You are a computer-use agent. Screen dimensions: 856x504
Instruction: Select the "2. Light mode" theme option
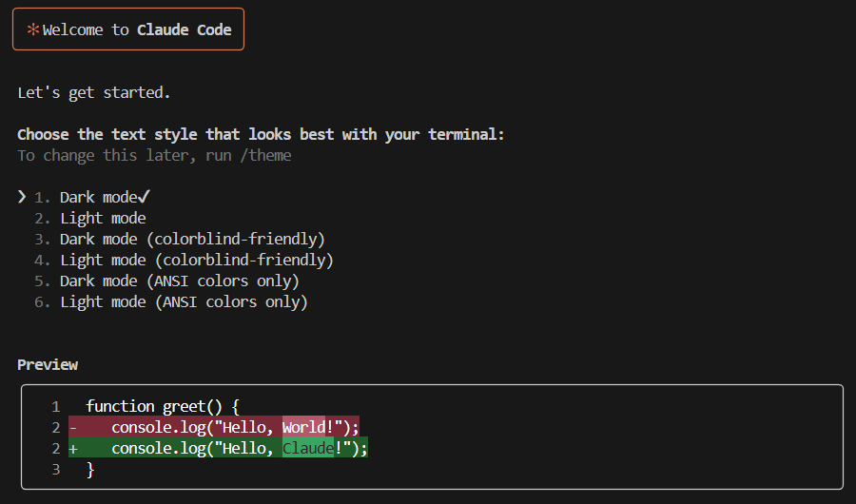pos(90,219)
